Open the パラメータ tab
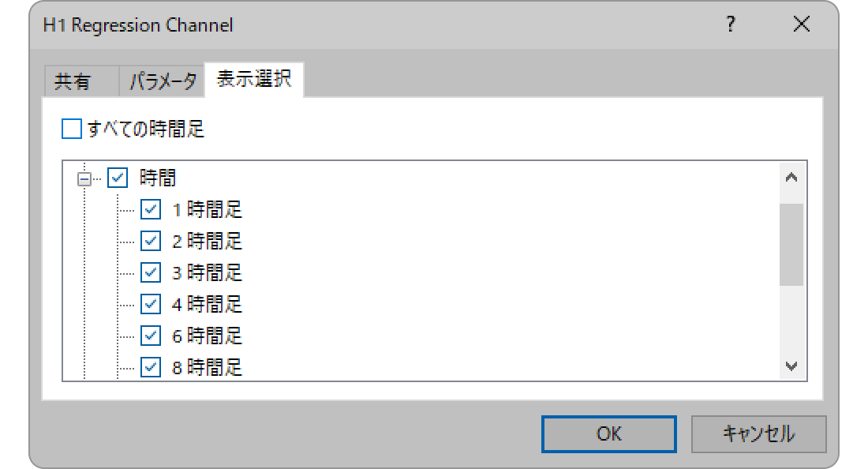This screenshot has width=868, height=469. coord(163,81)
